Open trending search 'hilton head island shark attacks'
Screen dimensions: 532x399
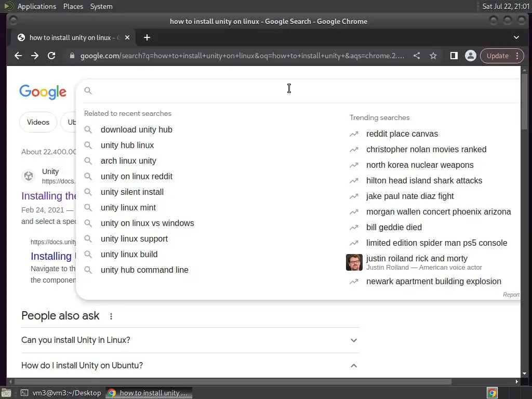point(424,180)
